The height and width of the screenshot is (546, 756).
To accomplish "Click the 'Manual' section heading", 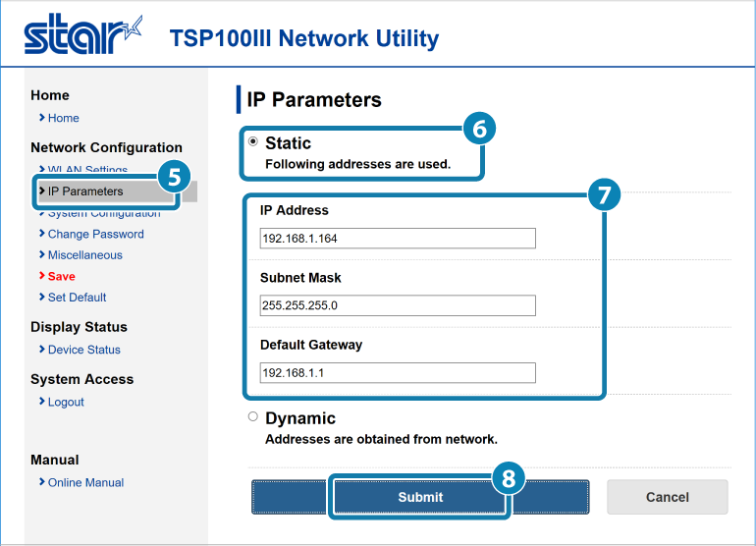I will 54,460.
